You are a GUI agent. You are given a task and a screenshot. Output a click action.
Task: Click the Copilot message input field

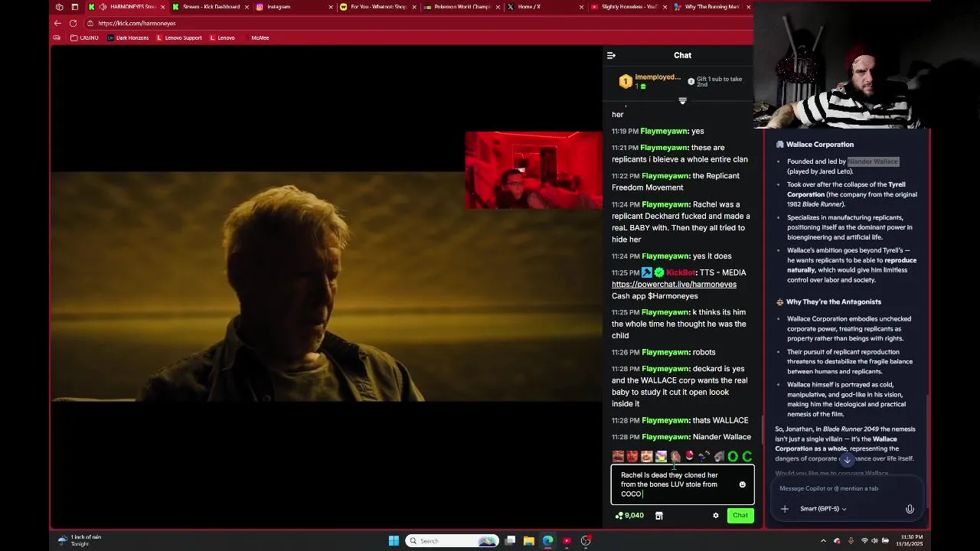point(846,488)
